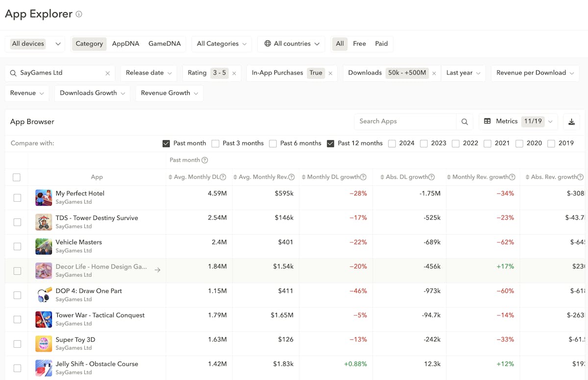
Task: Tick the 2020 comparison checkbox
Action: [519, 143]
